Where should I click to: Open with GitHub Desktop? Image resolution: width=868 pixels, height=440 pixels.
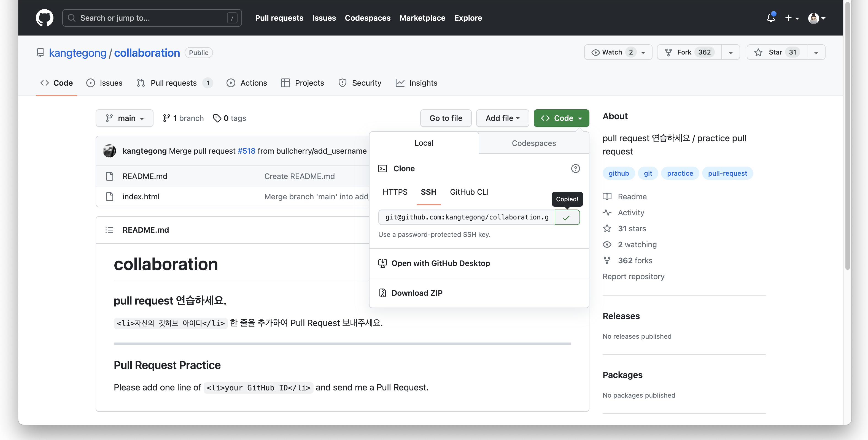[x=479, y=263]
